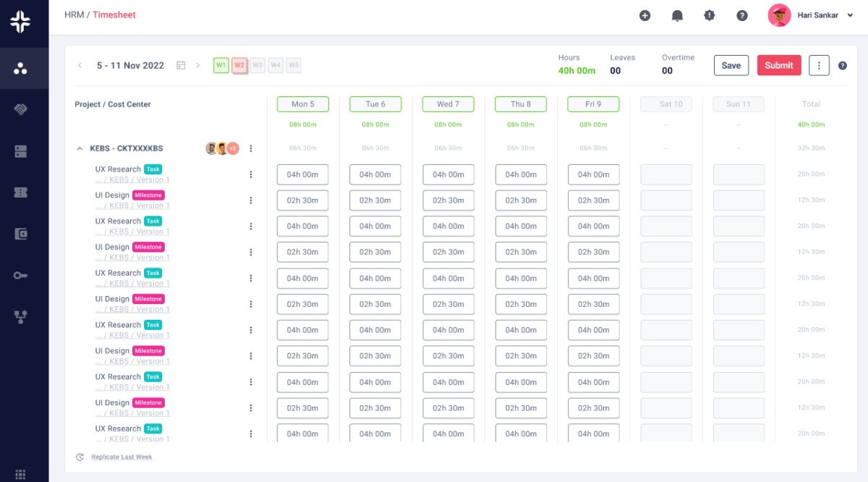
Task: Select week W5
Action: [293, 64]
